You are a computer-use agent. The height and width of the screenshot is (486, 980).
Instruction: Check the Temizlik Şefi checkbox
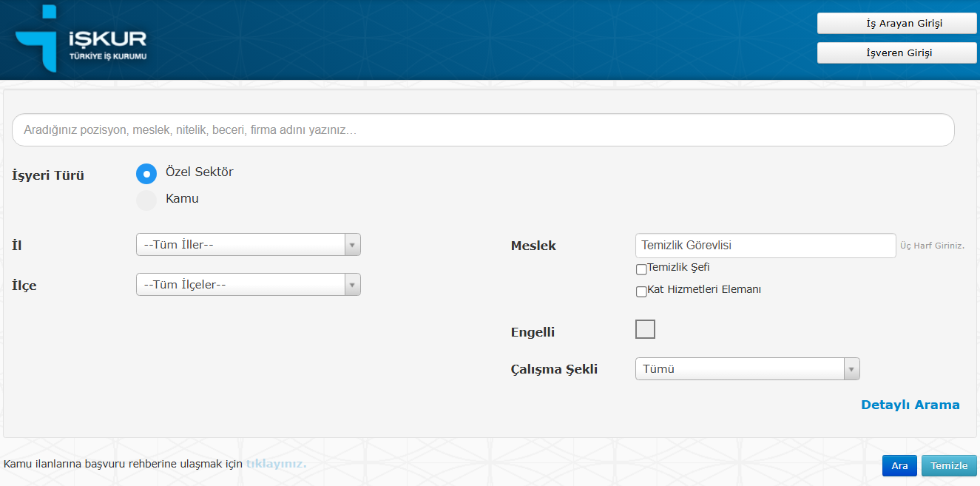pos(641,270)
